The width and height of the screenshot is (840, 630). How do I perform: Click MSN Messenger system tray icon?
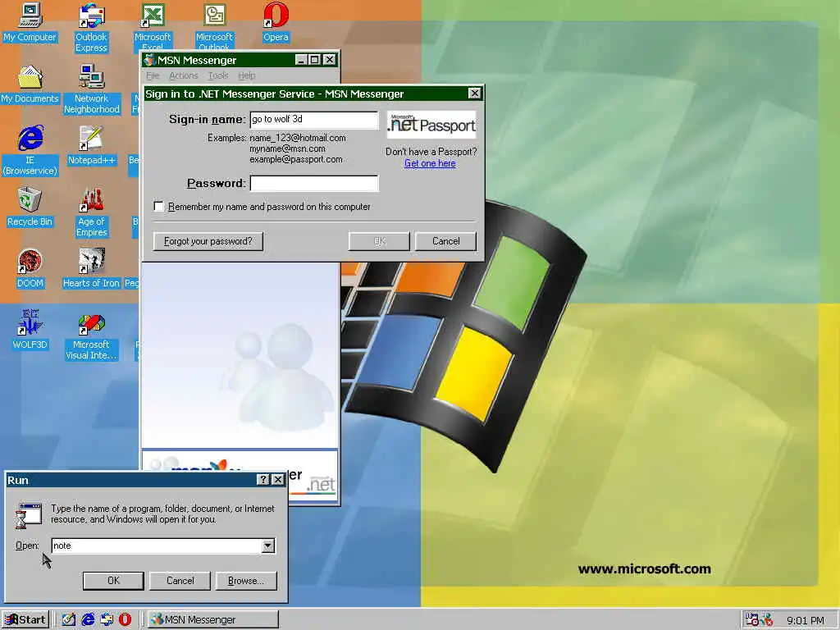pos(766,619)
